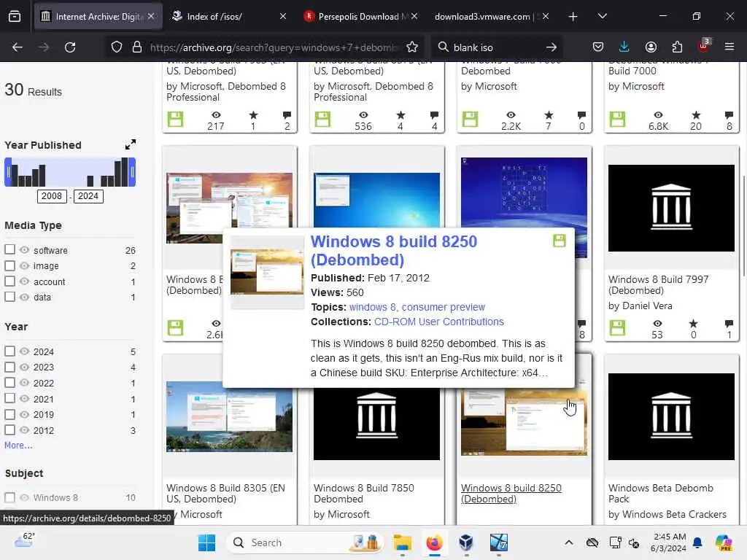Image resolution: width=747 pixels, height=560 pixels.
Task: Open the Firefox application menu
Action: [x=729, y=47]
